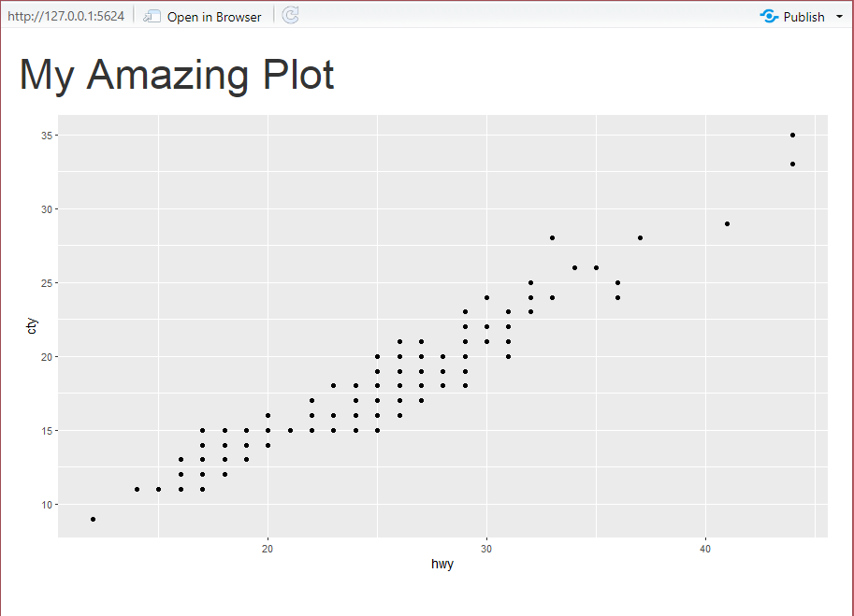Click the 127.0.0.1:5624 address text
Screen dimensions: 854x616
tap(65, 17)
